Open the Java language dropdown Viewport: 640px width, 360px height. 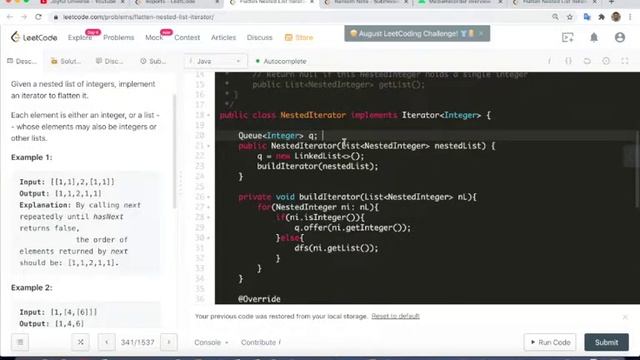pos(215,61)
